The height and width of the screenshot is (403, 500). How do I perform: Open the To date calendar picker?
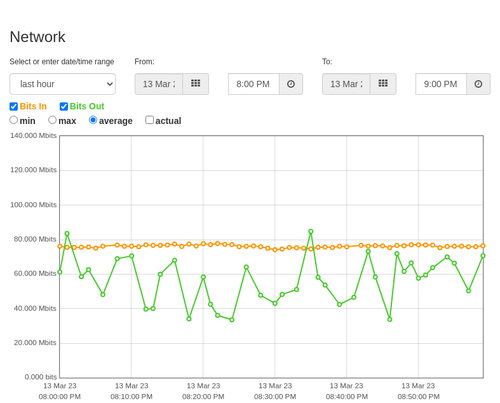tap(383, 84)
